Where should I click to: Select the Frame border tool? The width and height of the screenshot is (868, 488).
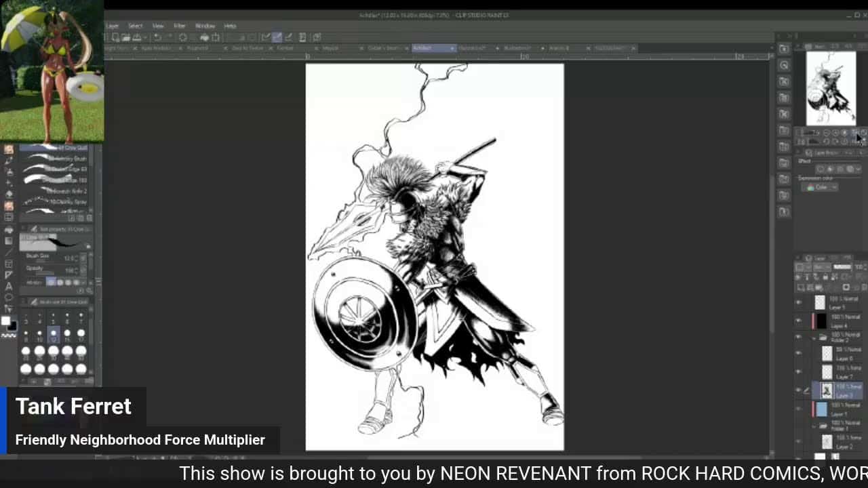(9, 264)
